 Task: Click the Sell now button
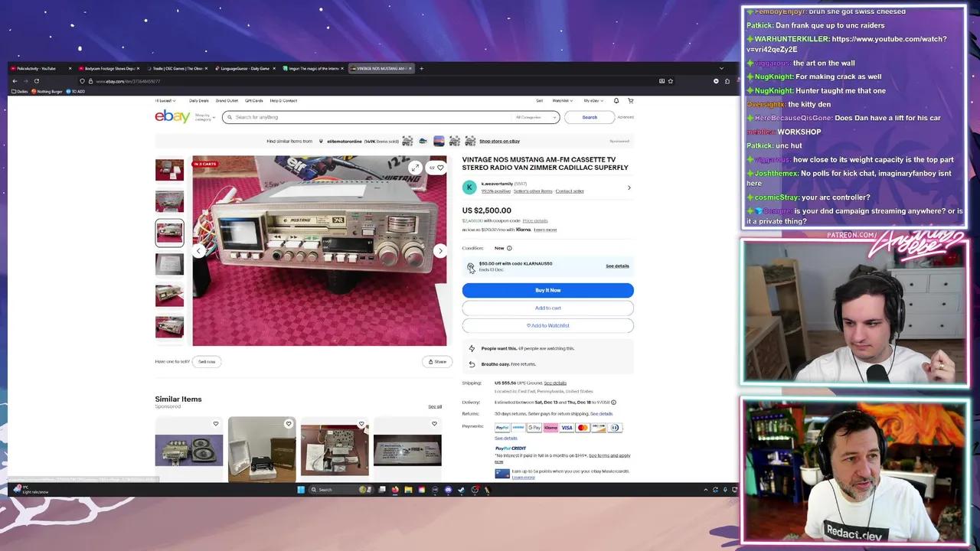[x=207, y=361]
